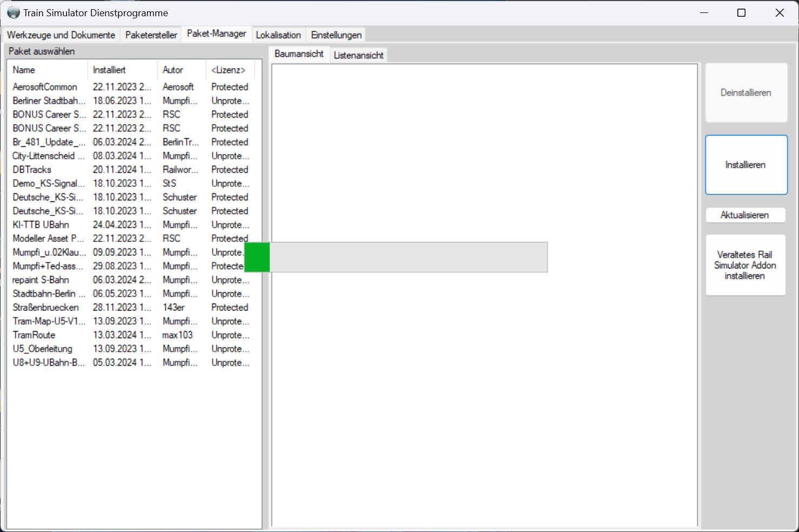This screenshot has height=532, width=799.
Task: Click the install date 13.03.2024
Action: click(x=122, y=335)
